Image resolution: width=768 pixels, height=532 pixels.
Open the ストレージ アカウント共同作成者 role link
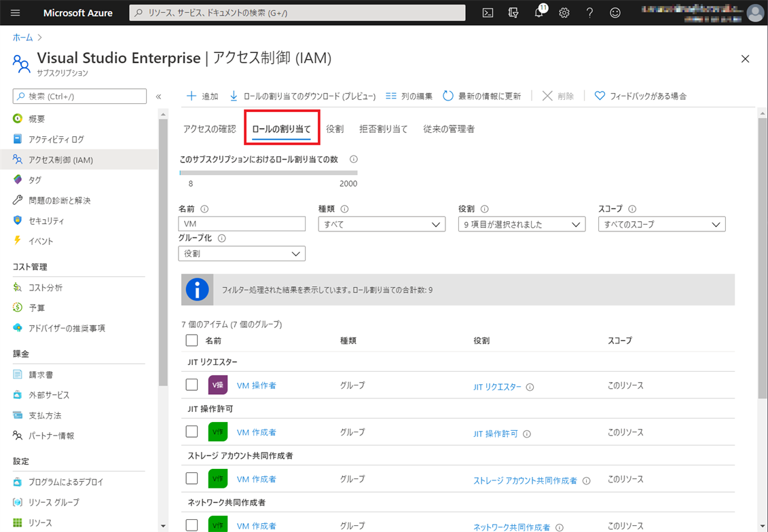pyautogui.click(x=525, y=480)
